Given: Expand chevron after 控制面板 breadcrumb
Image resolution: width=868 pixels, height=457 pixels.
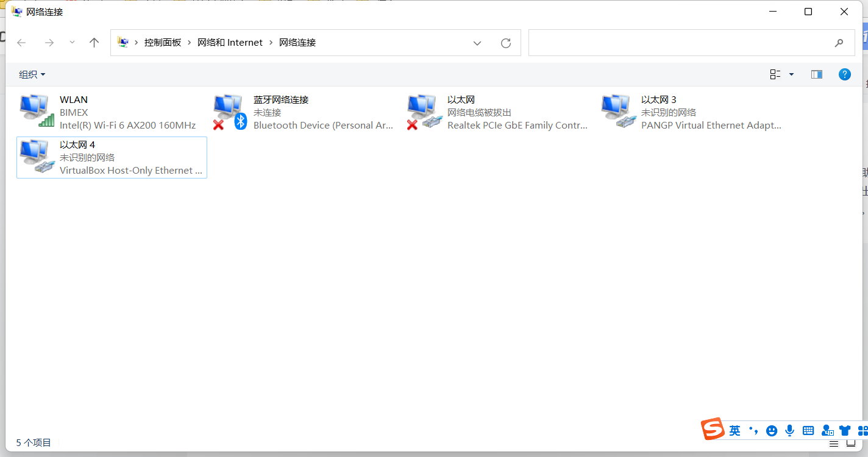Looking at the screenshot, I should 190,43.
